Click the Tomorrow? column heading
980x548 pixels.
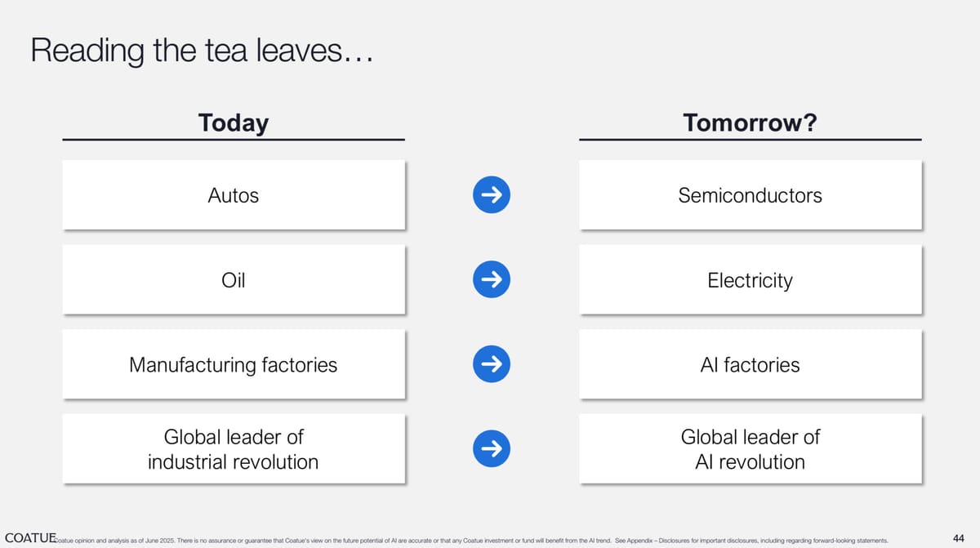coord(750,123)
